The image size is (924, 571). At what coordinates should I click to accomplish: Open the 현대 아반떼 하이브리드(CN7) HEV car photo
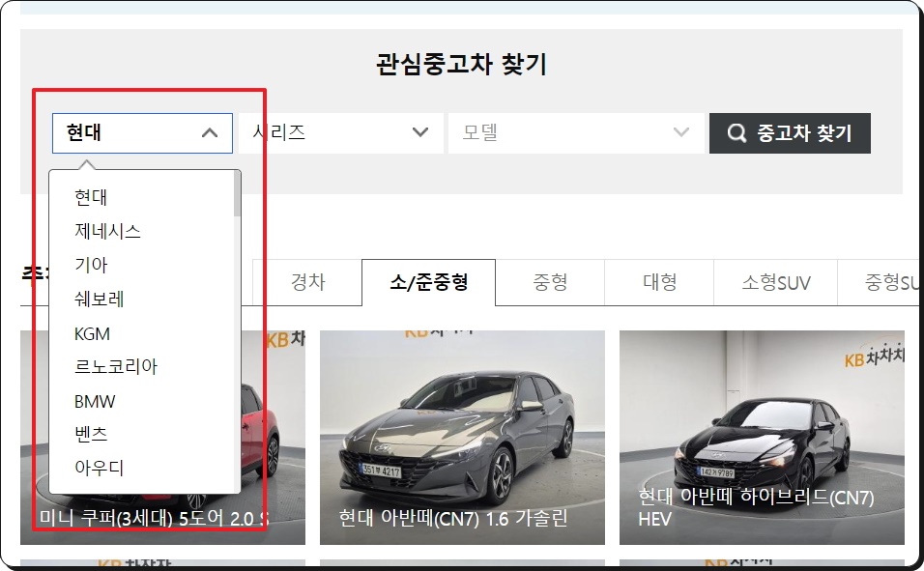(x=762, y=438)
